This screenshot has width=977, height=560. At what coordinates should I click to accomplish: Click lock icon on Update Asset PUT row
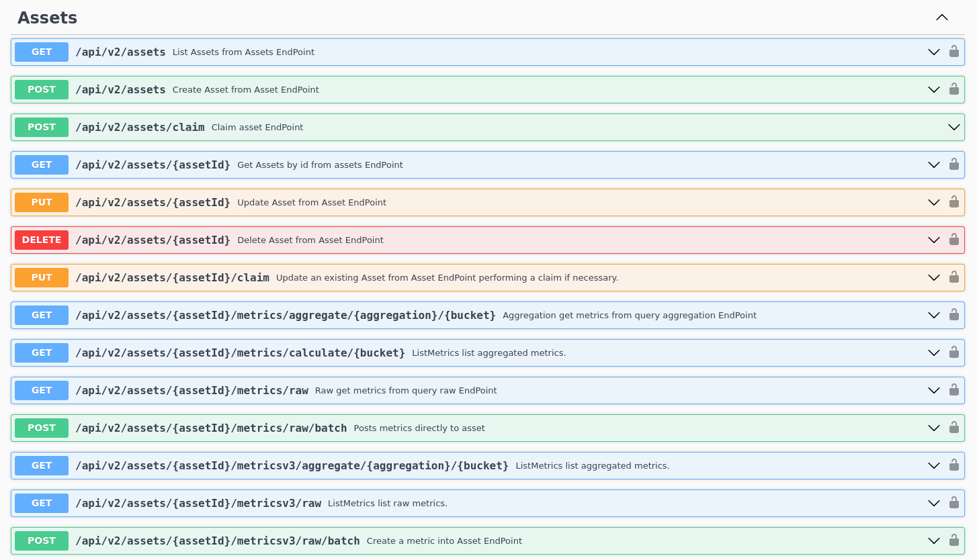953,202
